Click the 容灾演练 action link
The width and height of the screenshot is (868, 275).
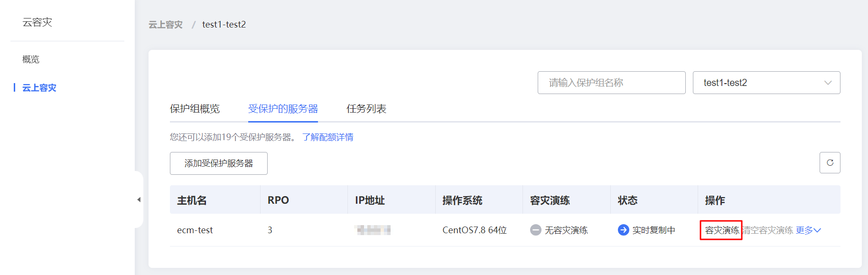click(721, 230)
